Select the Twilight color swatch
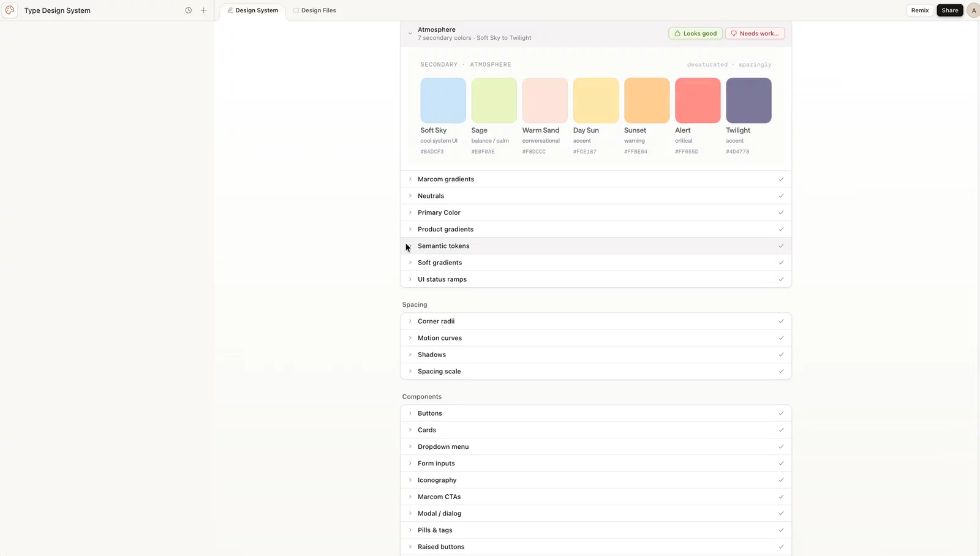The image size is (980, 556). [x=748, y=100]
